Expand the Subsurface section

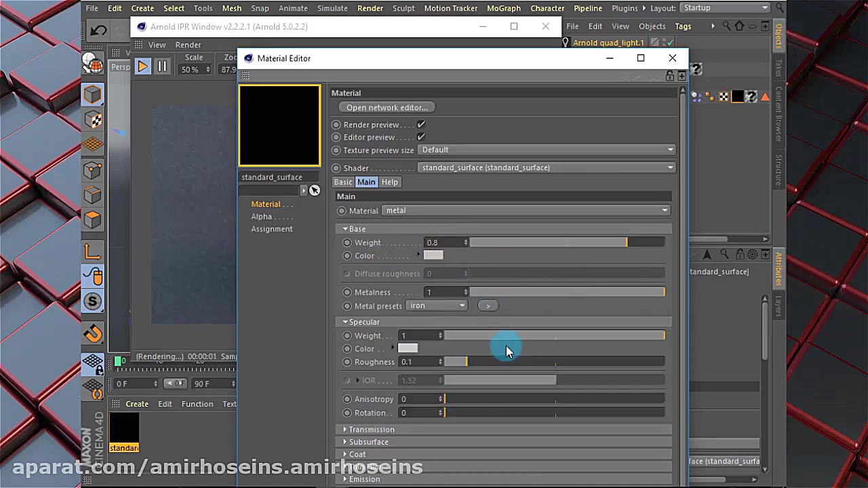[x=345, y=442]
